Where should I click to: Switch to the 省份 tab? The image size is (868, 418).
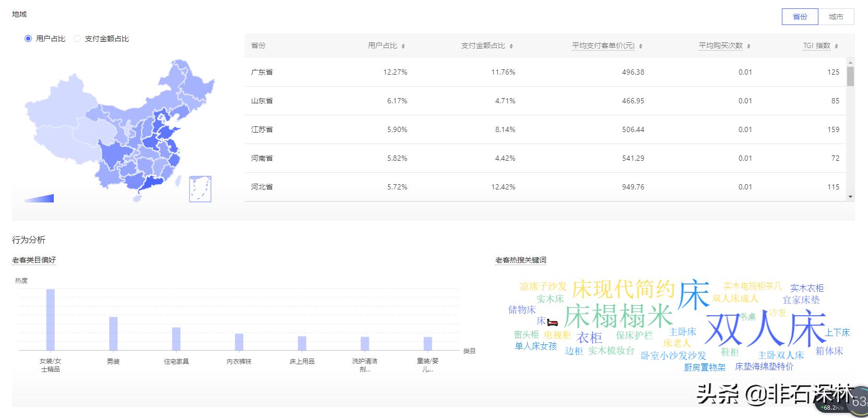click(x=800, y=17)
